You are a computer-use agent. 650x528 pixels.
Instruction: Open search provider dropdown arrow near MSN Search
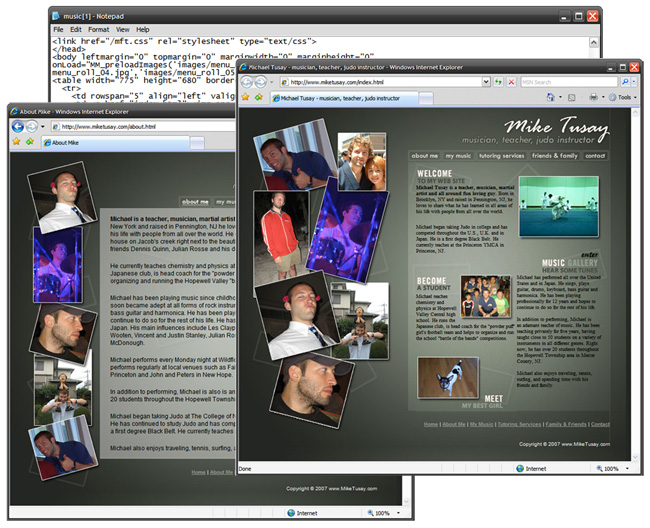pyautogui.click(x=634, y=82)
